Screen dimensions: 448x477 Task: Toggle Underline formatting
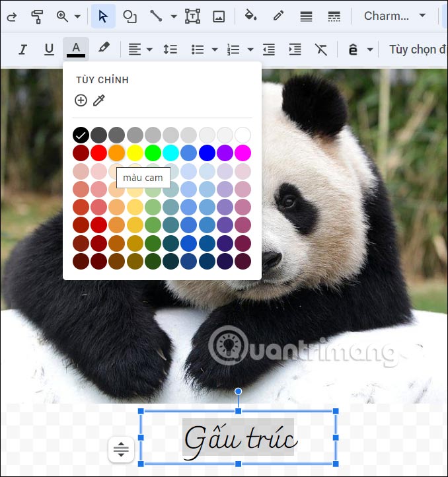[x=49, y=50]
